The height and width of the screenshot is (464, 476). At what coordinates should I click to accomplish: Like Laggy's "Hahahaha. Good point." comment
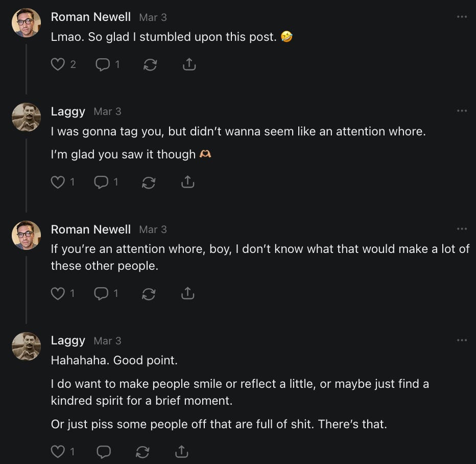58,452
